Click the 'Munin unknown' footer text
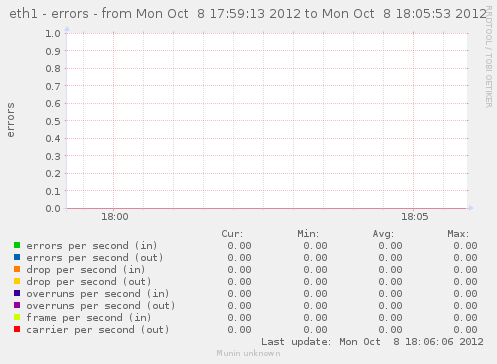497x364 pixels. [248, 353]
